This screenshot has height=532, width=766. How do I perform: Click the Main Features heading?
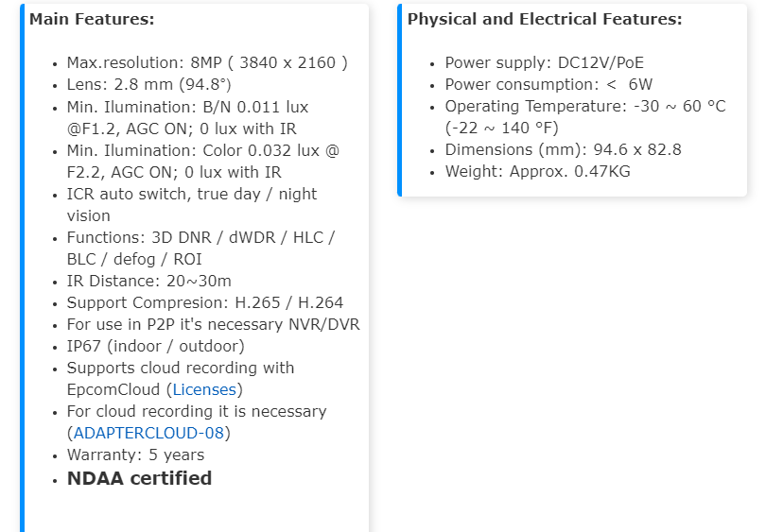tap(92, 19)
